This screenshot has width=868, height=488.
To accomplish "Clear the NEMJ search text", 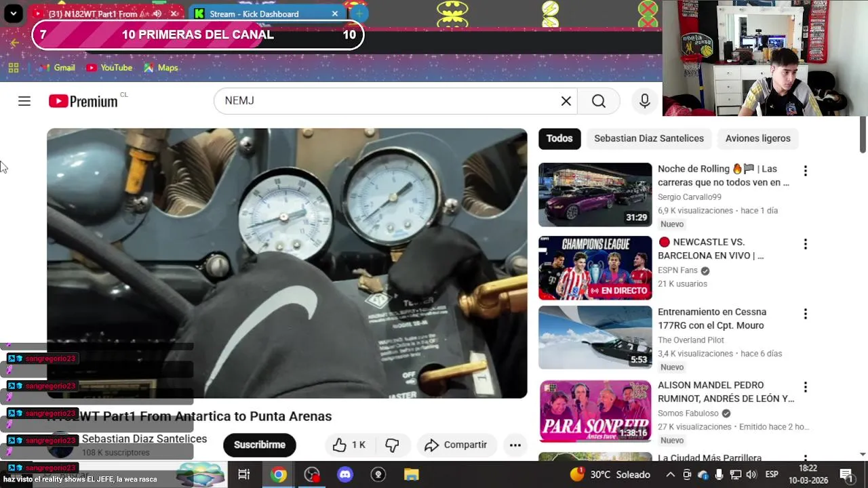I will pos(566,101).
